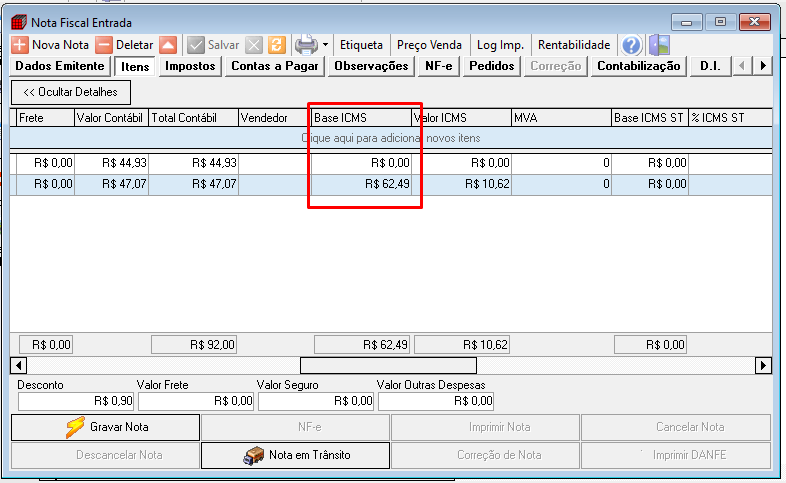This screenshot has width=786, height=483.
Task: Open the printer dropdown arrow
Action: (x=325, y=45)
